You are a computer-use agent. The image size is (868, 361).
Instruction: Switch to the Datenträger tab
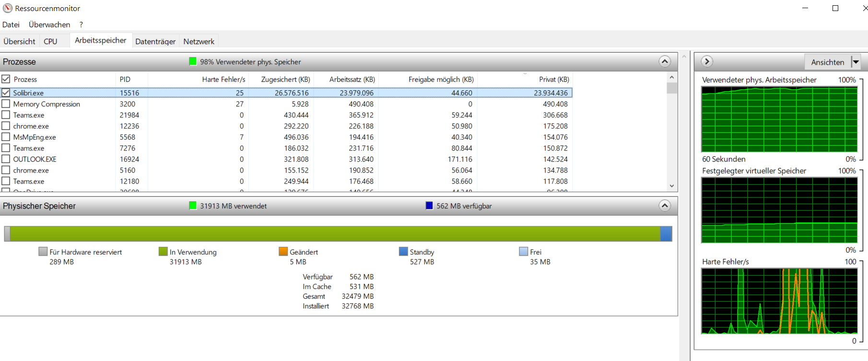pos(155,41)
